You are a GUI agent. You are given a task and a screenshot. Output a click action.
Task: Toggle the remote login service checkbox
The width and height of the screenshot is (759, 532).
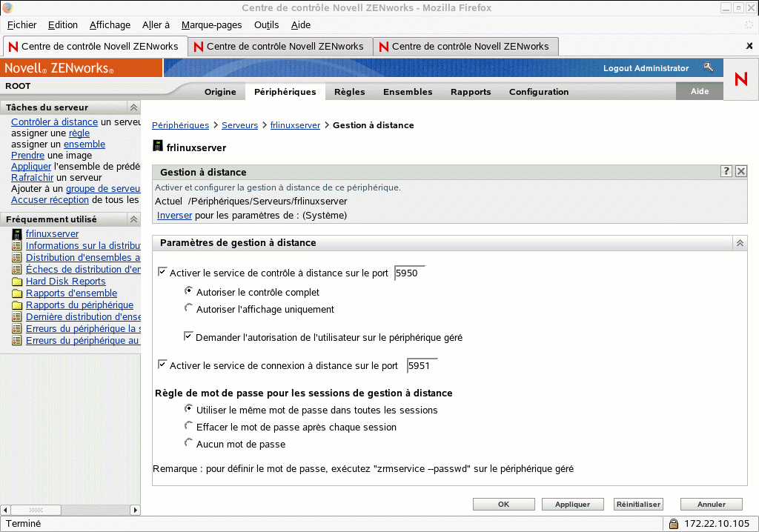coord(162,364)
